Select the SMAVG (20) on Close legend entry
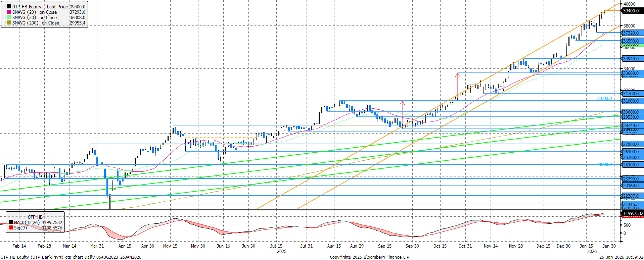The image size is (644, 260). [x=35, y=12]
